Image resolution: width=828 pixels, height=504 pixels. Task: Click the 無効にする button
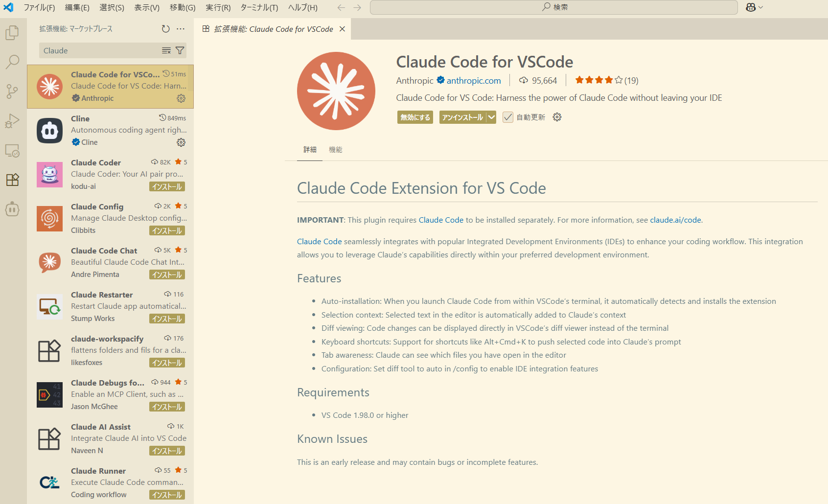point(415,117)
